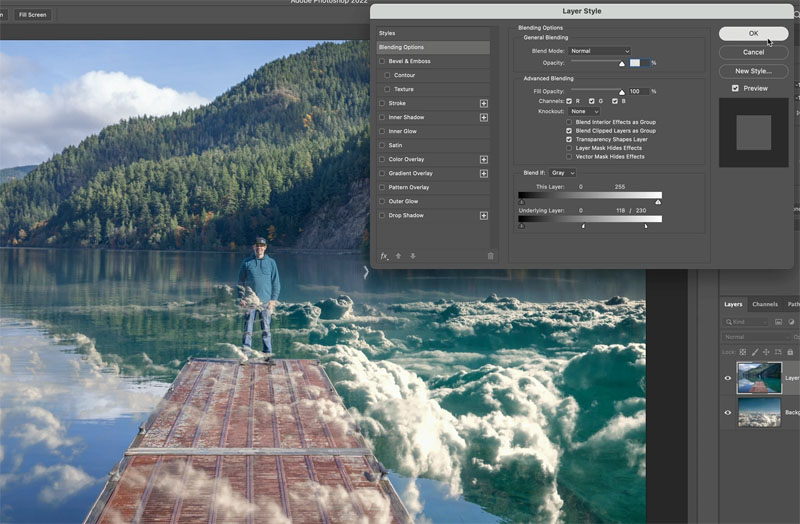Click the move effect up arrow icon

click(398, 256)
